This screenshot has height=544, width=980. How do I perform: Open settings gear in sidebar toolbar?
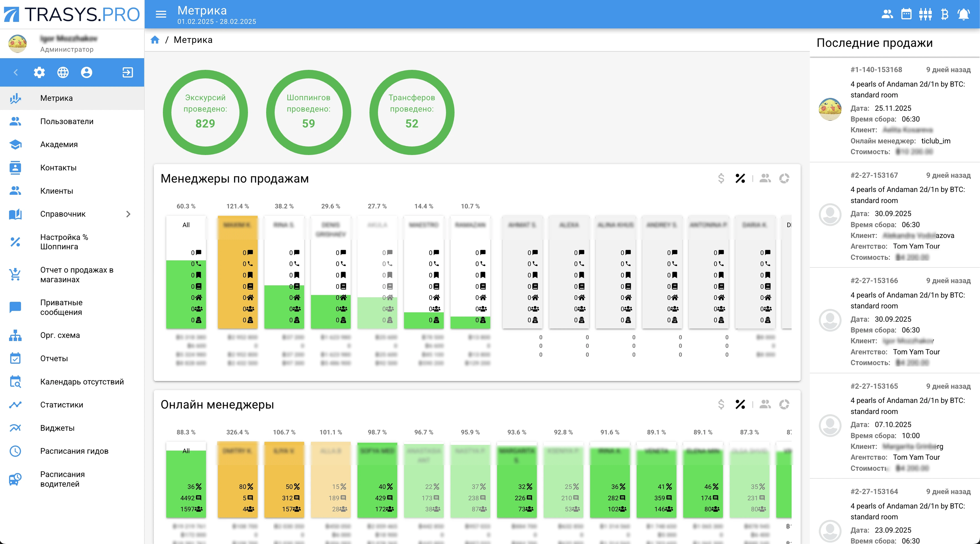pos(39,72)
